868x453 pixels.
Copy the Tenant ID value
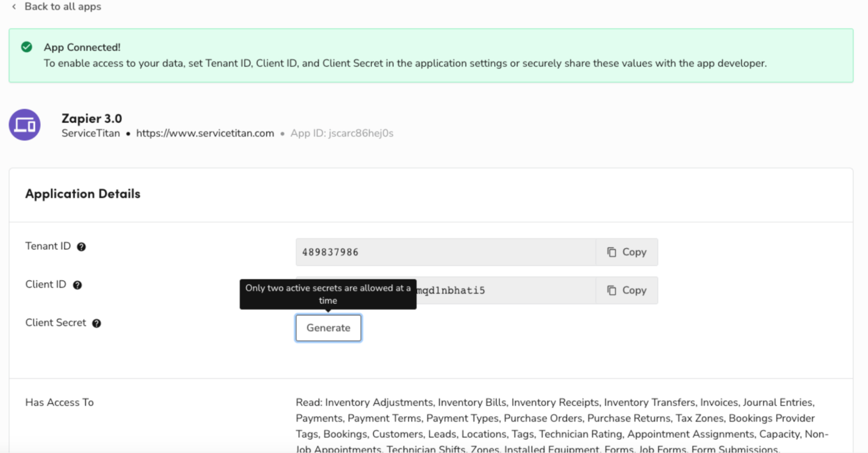(627, 252)
